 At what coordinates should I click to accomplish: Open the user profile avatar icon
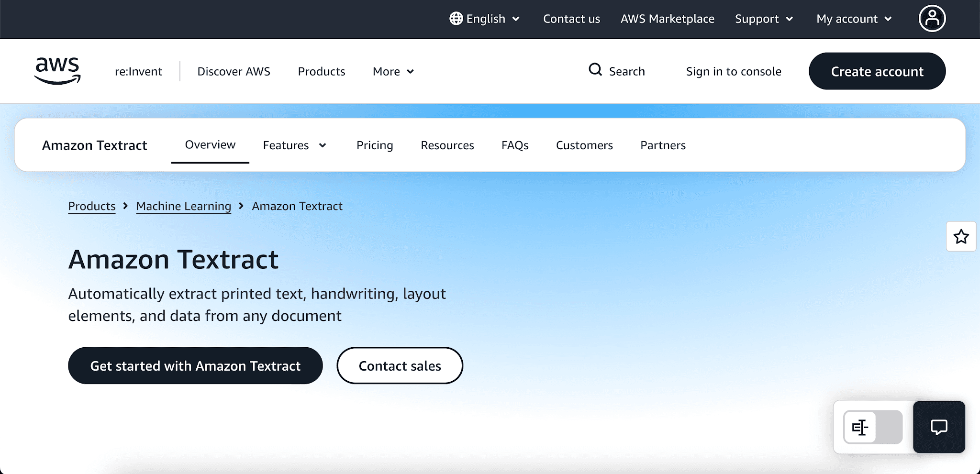point(932,19)
